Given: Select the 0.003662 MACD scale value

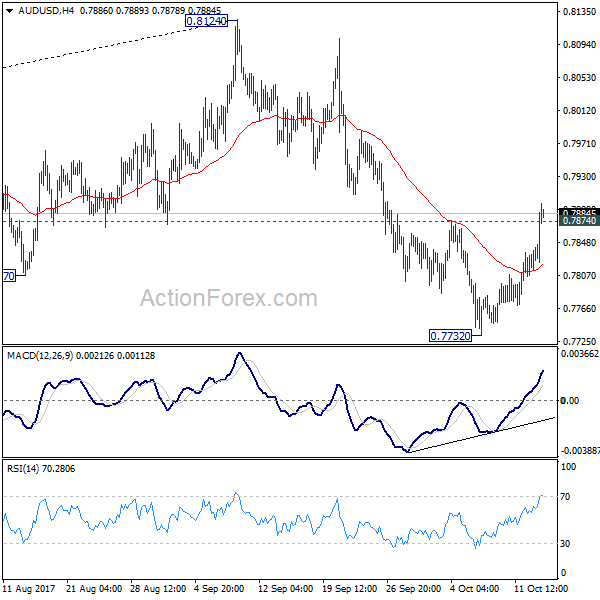Looking at the screenshot, I should pyautogui.click(x=580, y=354).
